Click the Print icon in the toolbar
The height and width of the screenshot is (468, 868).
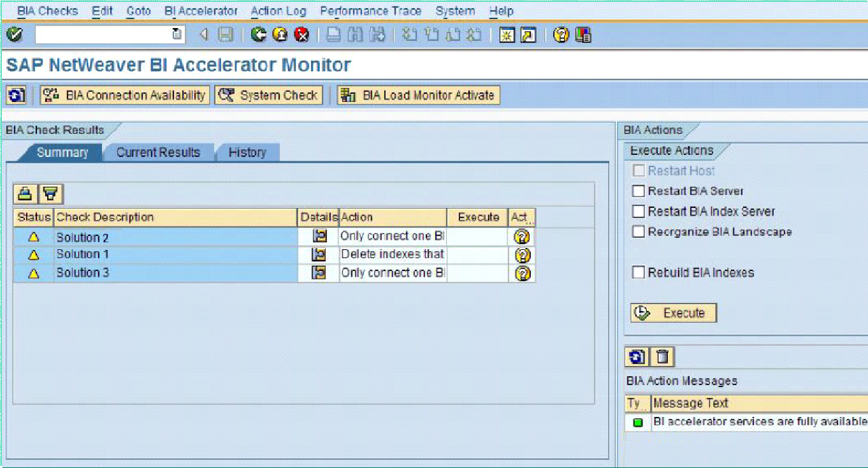[x=333, y=34]
